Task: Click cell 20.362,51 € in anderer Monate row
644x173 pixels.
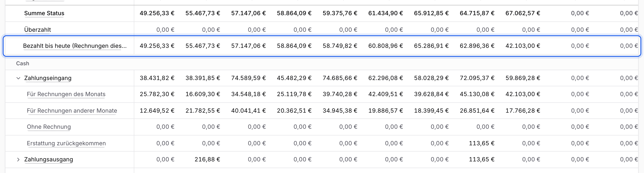Action: coord(294,111)
